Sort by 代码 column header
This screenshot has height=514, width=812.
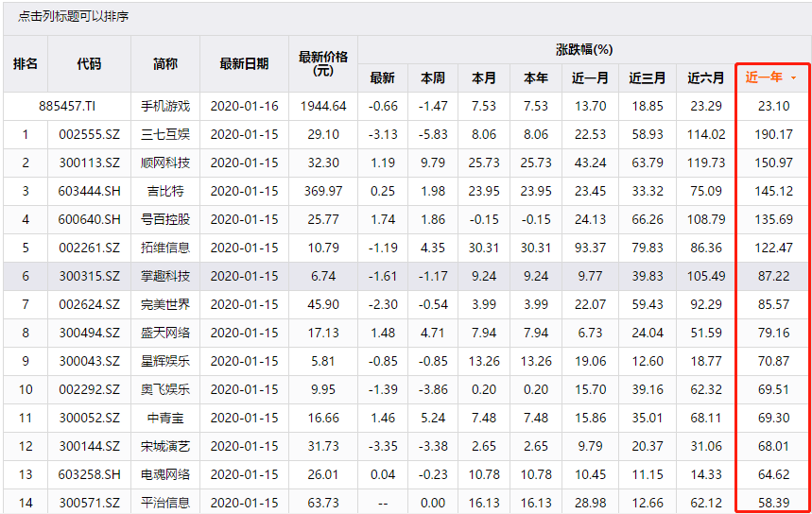(x=89, y=63)
